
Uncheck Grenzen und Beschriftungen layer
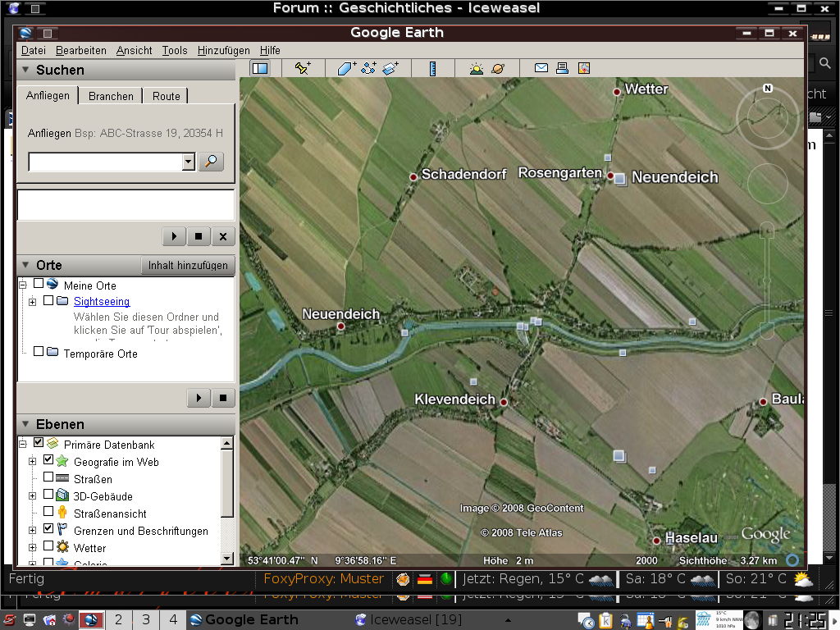click(x=48, y=529)
